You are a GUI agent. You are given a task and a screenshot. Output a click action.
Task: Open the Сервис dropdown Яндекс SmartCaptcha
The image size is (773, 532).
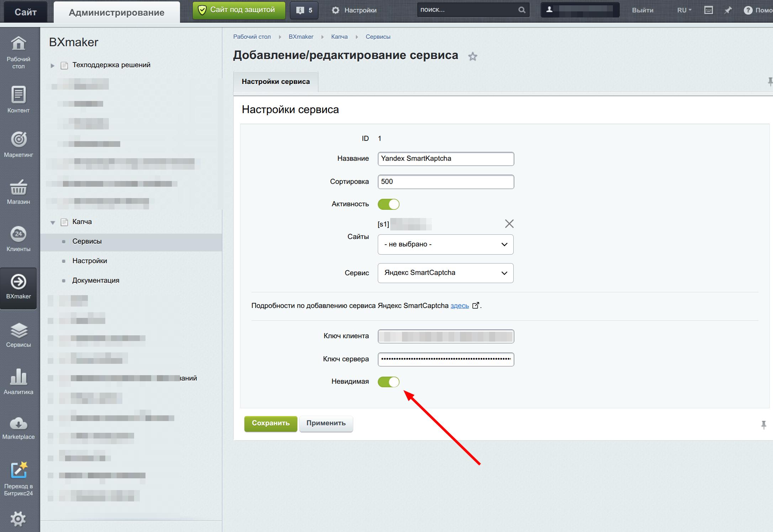(x=445, y=273)
